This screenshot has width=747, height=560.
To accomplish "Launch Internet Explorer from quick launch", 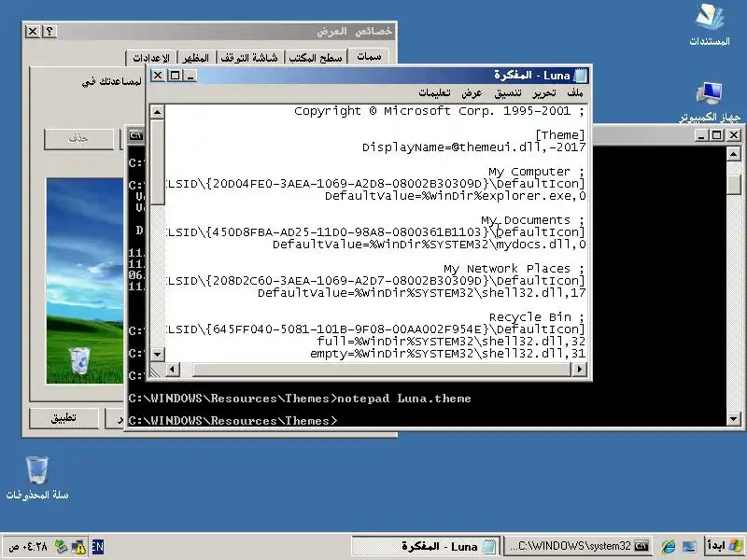I will pos(668,546).
